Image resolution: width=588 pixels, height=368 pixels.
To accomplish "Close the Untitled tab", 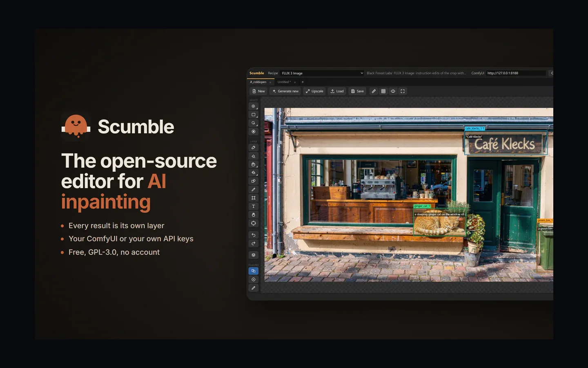I will coord(295,82).
